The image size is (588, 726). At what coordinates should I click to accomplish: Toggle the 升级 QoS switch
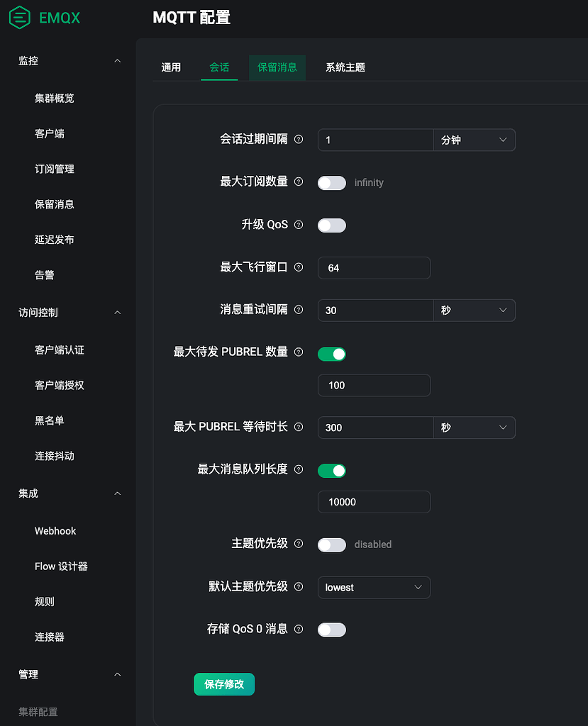[x=331, y=225]
